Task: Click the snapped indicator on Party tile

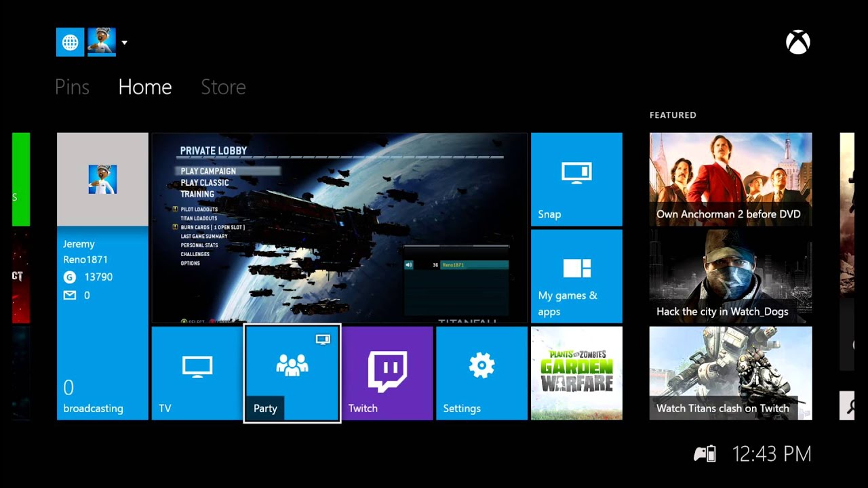Action: [323, 339]
